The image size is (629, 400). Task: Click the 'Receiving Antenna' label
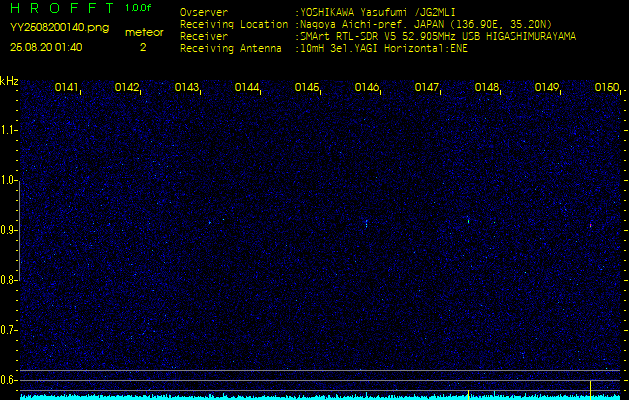[231, 49]
